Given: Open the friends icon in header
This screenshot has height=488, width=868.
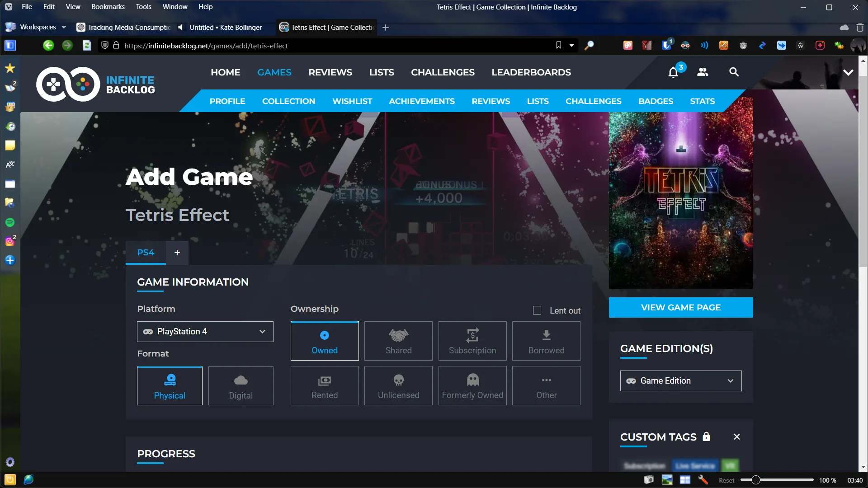Looking at the screenshot, I should [x=703, y=72].
